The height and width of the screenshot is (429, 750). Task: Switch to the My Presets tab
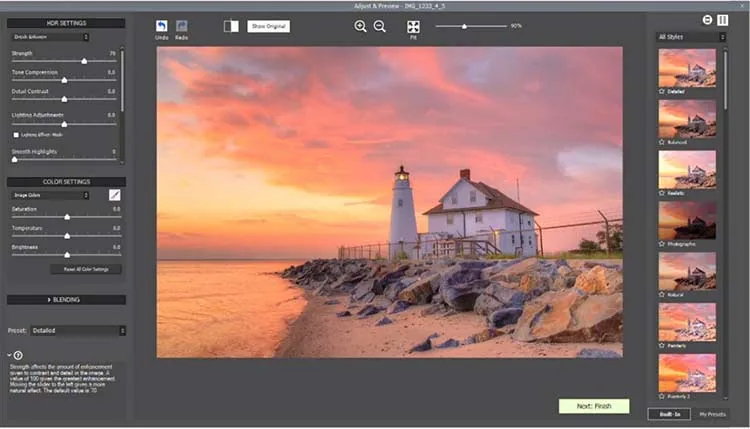click(x=712, y=414)
